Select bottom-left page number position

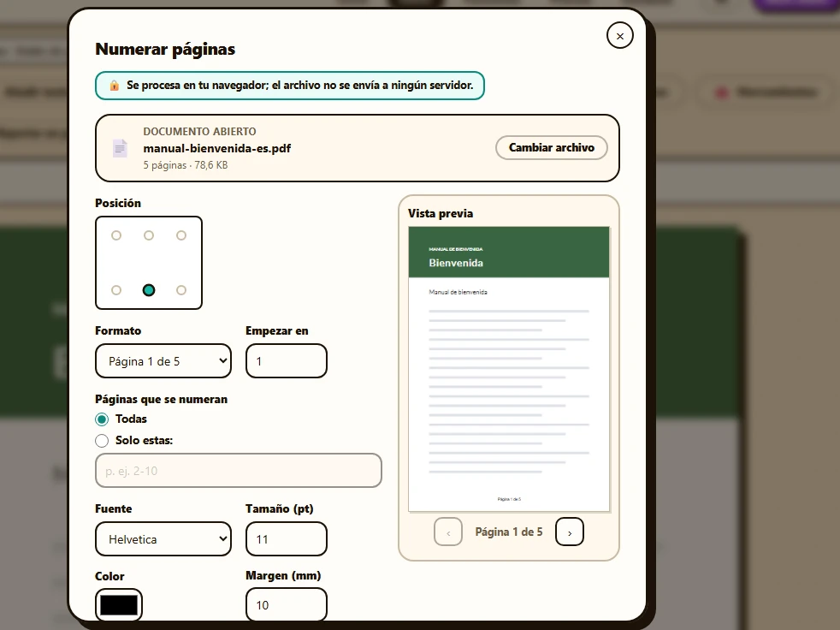tap(116, 290)
